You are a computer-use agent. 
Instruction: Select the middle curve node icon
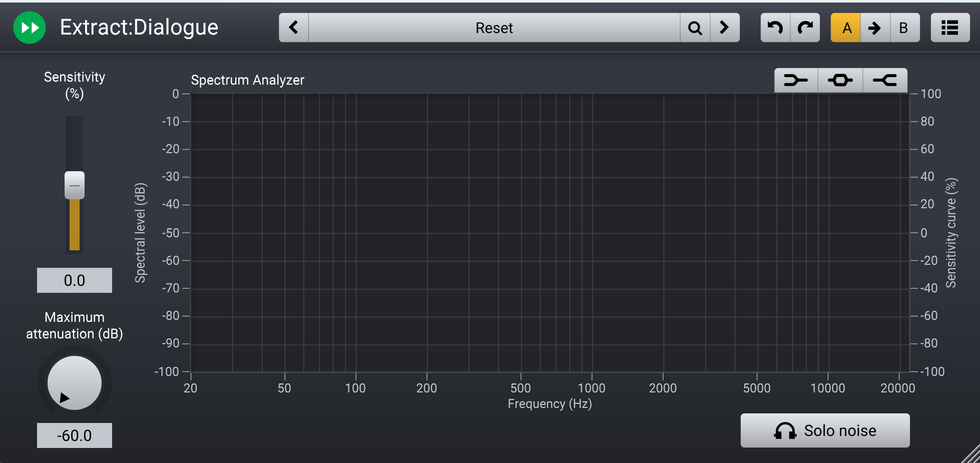pos(840,80)
